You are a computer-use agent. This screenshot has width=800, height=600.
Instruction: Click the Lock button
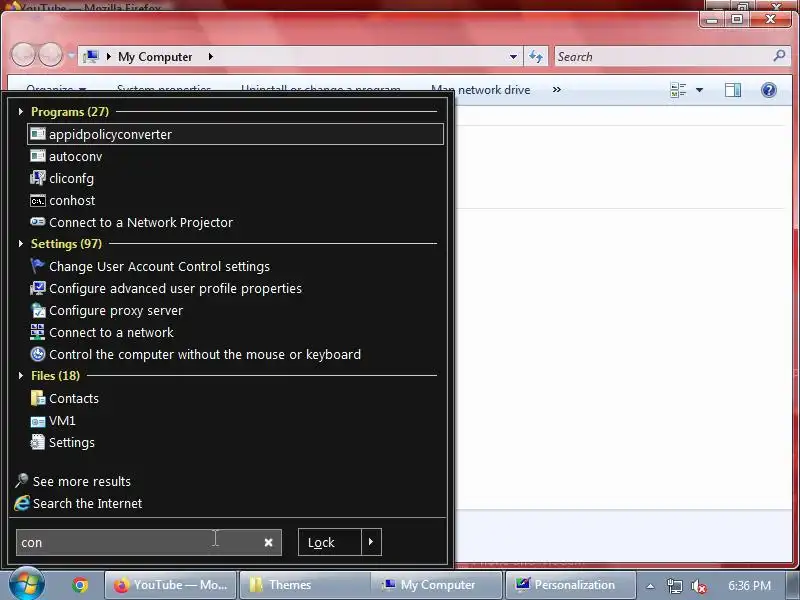(330, 542)
